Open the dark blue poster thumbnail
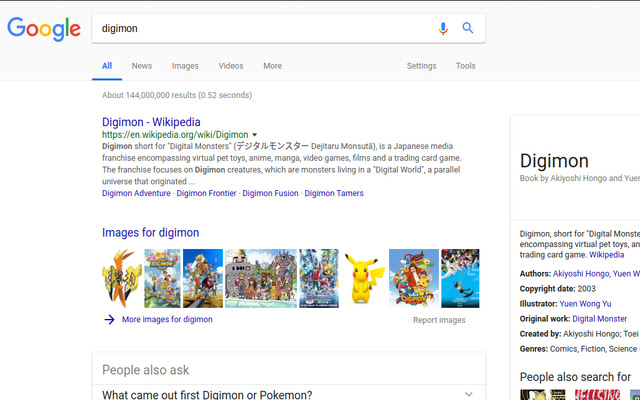 tap(319, 278)
